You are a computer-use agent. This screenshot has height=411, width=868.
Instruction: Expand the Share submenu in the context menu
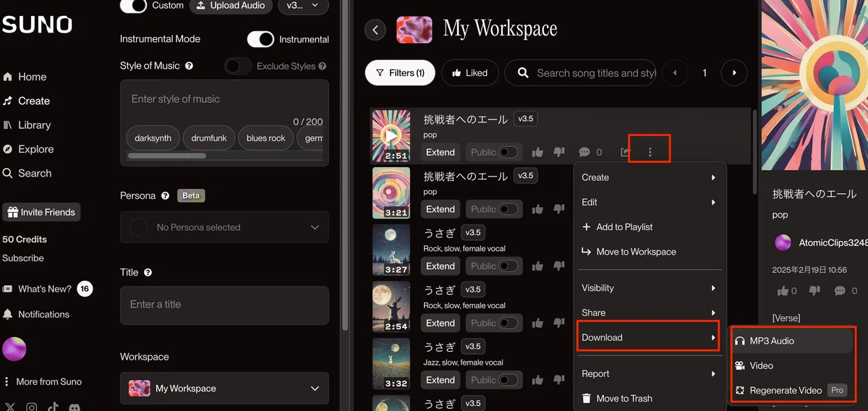click(x=649, y=313)
